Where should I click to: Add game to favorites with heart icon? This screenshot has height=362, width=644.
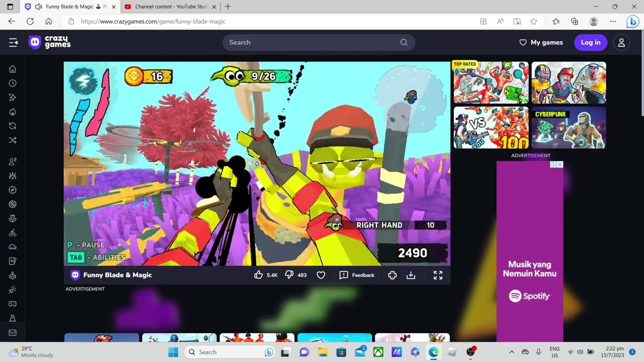pyautogui.click(x=321, y=275)
